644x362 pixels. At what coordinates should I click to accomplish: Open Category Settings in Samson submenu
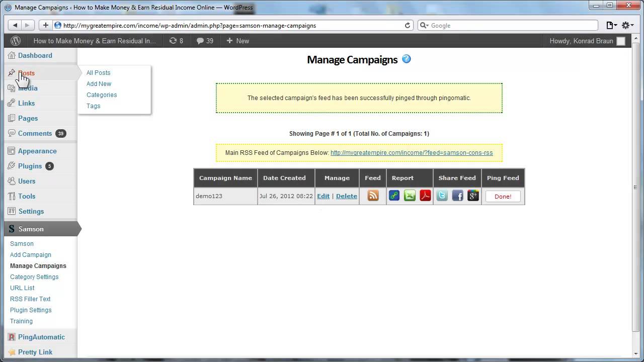tap(34, 277)
